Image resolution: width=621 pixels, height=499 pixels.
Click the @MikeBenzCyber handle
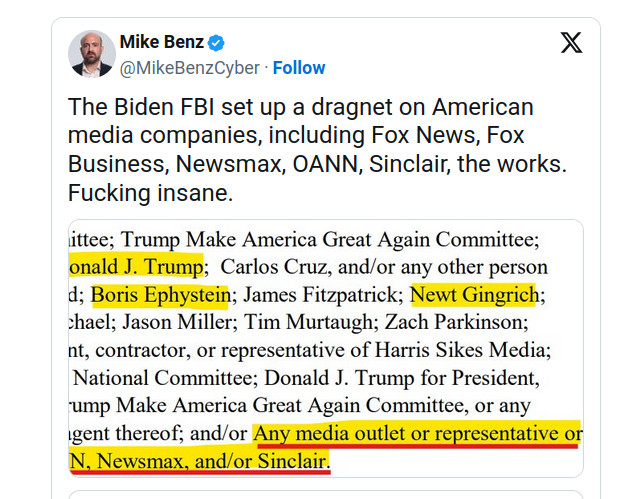pos(189,68)
